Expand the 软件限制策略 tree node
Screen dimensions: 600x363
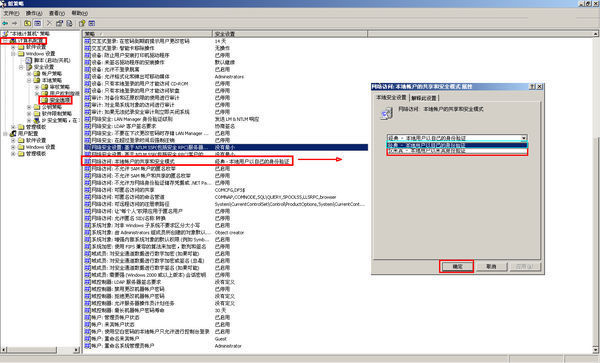29,114
